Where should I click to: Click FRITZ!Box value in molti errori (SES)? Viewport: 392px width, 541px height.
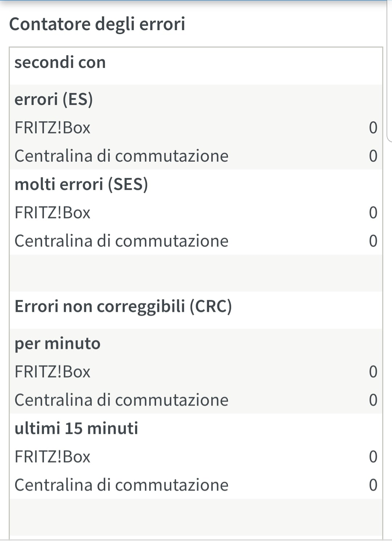pyautogui.click(x=373, y=213)
